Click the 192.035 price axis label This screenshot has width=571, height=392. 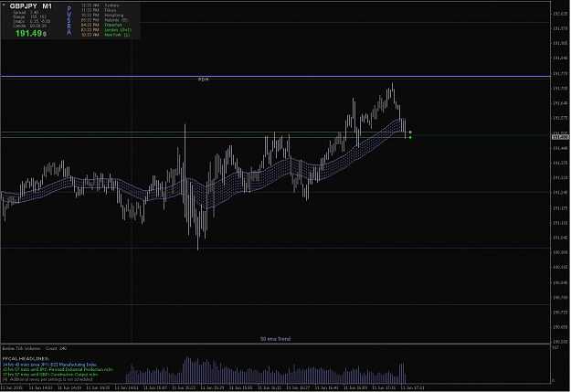click(x=560, y=14)
